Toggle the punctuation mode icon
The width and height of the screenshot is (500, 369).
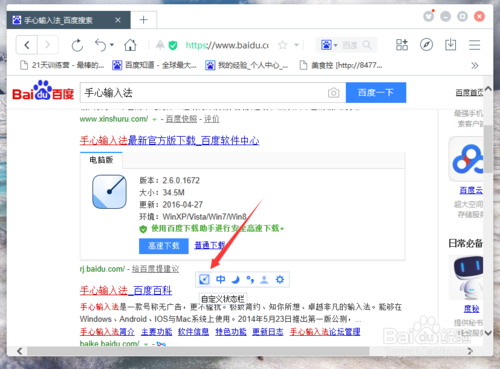click(250, 279)
